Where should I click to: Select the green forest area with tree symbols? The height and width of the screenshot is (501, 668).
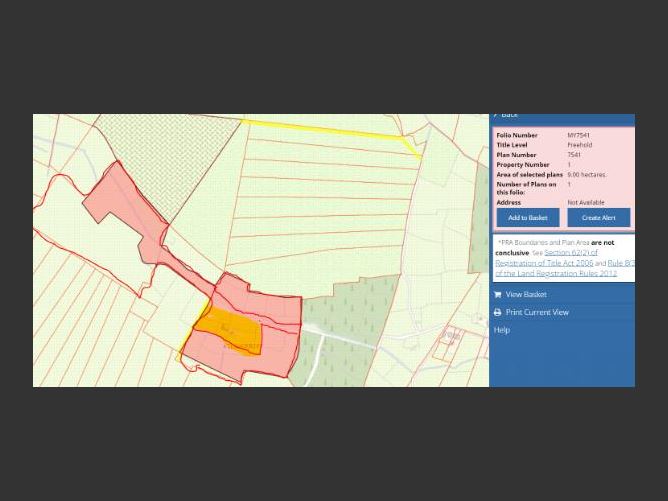[x=345, y=328]
